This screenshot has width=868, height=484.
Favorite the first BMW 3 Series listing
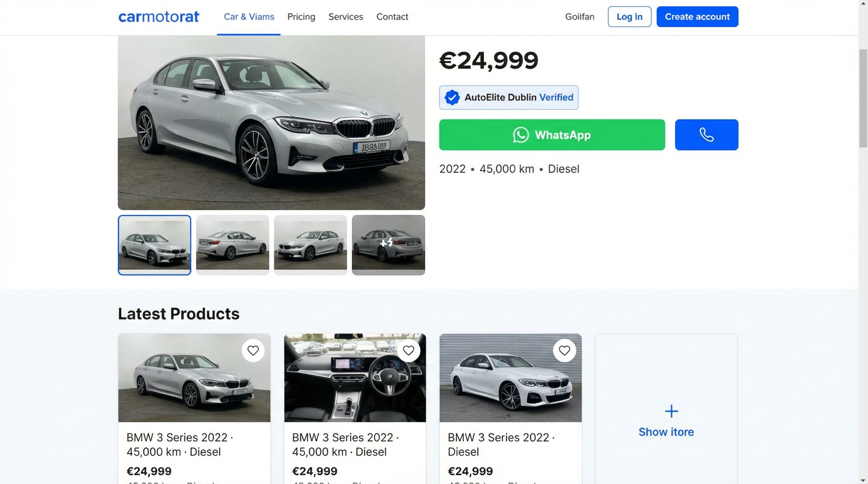(x=252, y=350)
